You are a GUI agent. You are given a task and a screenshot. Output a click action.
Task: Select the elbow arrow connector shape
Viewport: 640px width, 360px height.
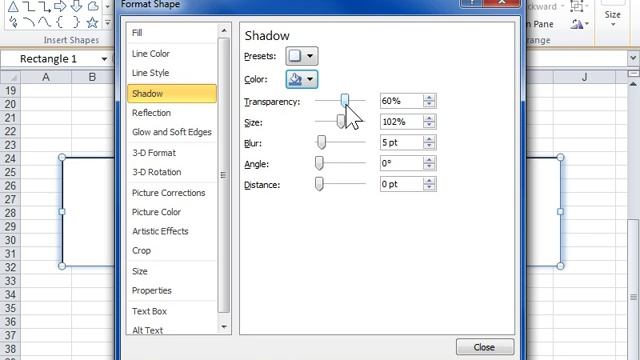click(x=44, y=6)
